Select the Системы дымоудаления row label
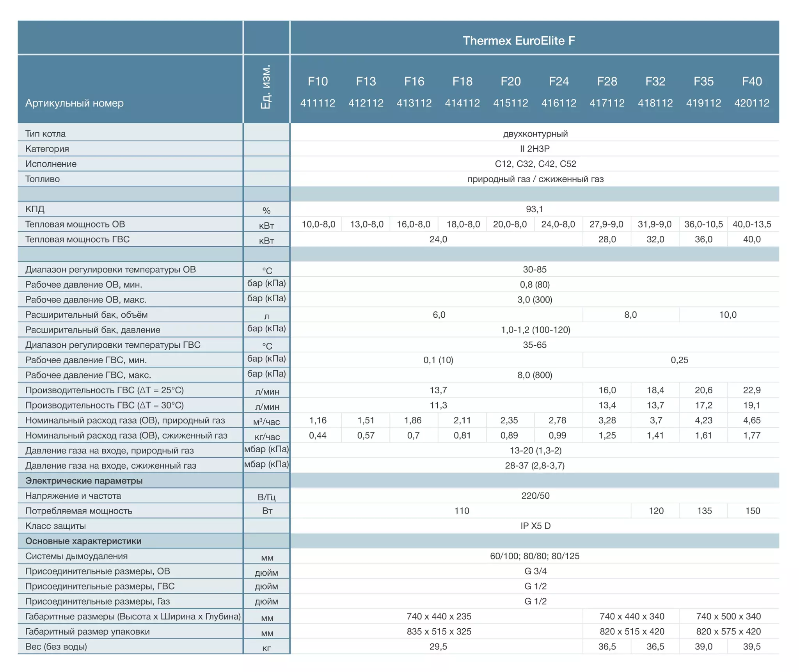This screenshot has height=672, width=799. point(76,556)
